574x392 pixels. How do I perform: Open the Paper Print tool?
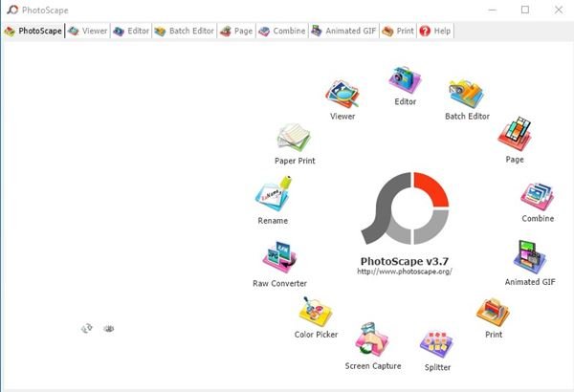[294, 139]
